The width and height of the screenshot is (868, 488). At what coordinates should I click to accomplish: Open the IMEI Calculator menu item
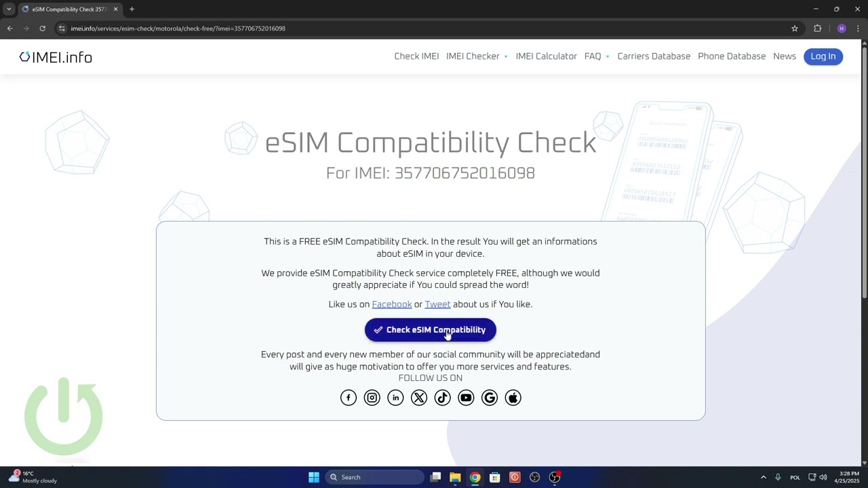(546, 56)
